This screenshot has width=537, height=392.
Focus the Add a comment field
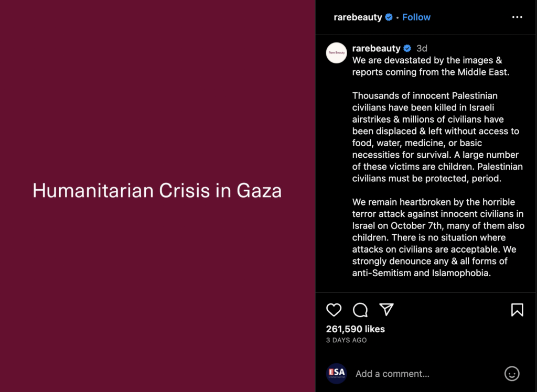click(x=426, y=374)
